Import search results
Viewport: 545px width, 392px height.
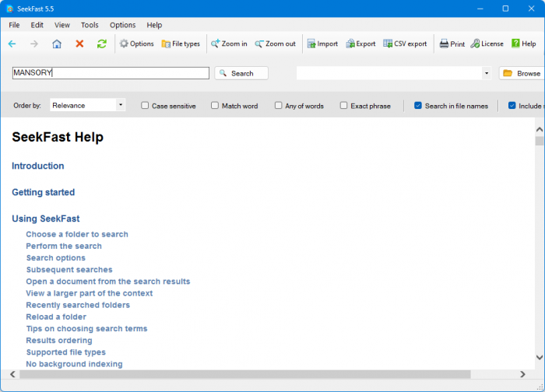click(x=322, y=44)
